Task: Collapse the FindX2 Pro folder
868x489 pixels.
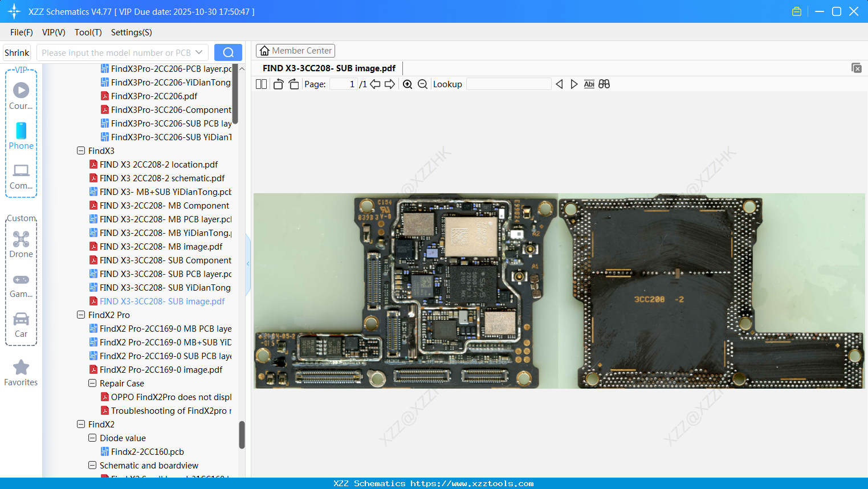Action: point(81,315)
